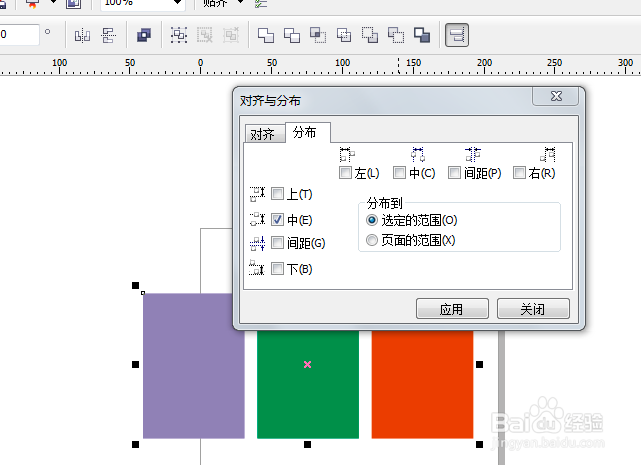Image resolution: width=641 pixels, height=465 pixels.
Task: Uncheck the 中(E) vertical center checkbox
Action: 277,220
